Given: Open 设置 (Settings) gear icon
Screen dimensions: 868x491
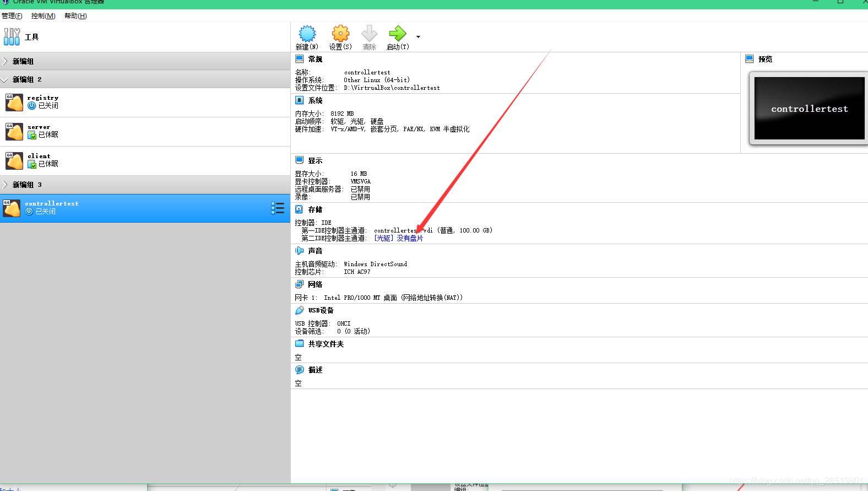Looking at the screenshot, I should (x=340, y=34).
